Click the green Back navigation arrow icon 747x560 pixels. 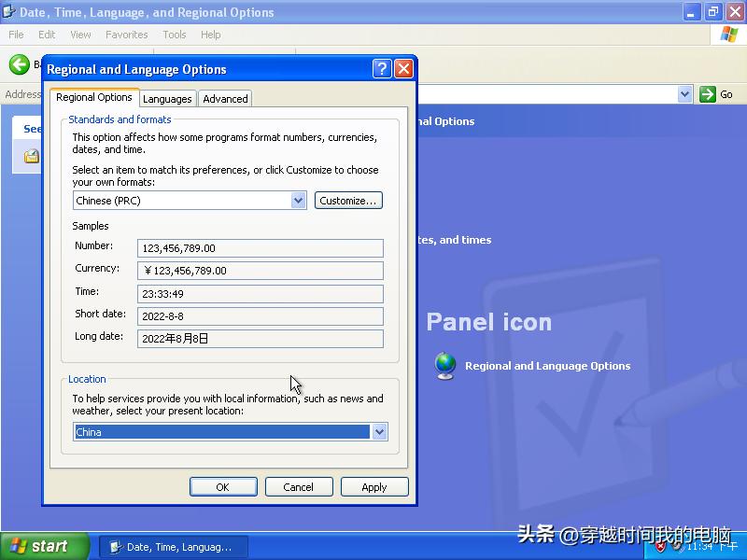pyautogui.click(x=20, y=64)
